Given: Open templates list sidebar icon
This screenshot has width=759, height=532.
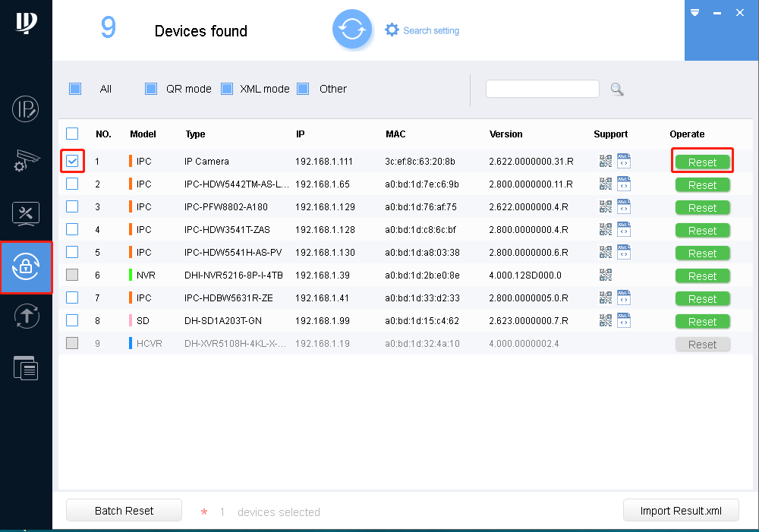Looking at the screenshot, I should [26, 368].
